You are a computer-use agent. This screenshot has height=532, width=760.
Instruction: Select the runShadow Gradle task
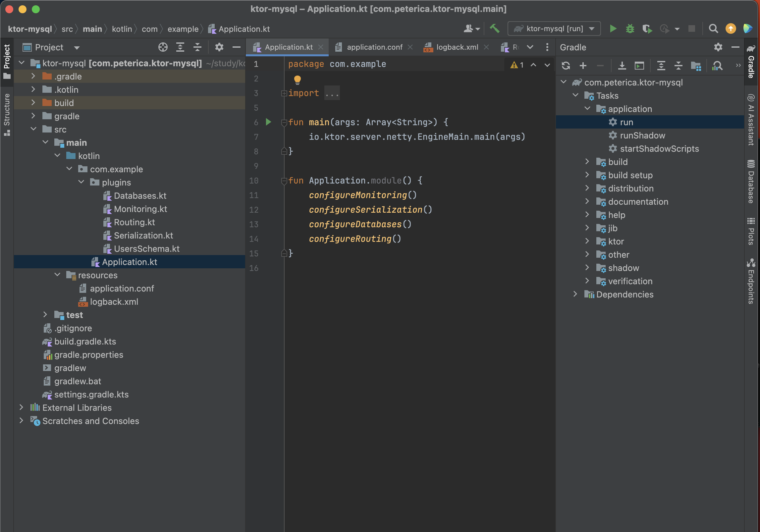[x=642, y=135]
